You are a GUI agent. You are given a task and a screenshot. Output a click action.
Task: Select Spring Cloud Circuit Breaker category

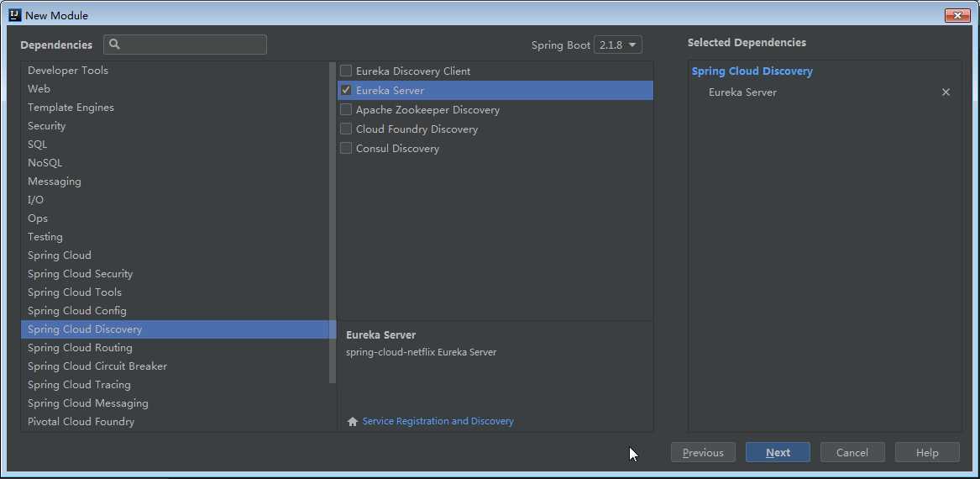175,366
